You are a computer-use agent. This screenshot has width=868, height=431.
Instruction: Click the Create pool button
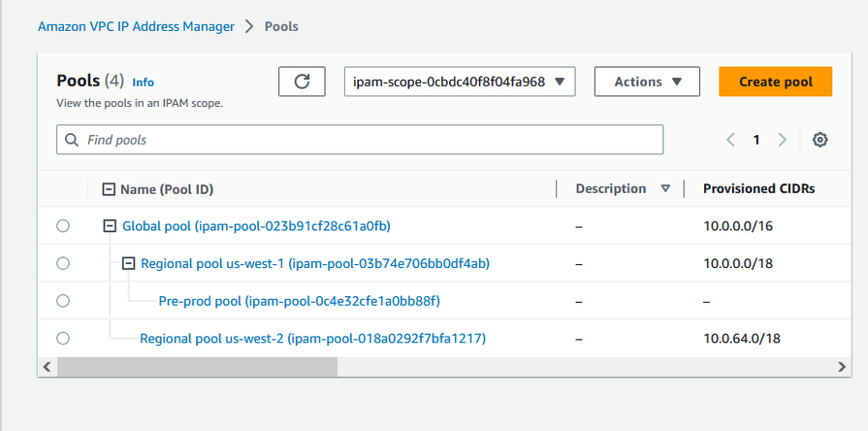point(775,82)
